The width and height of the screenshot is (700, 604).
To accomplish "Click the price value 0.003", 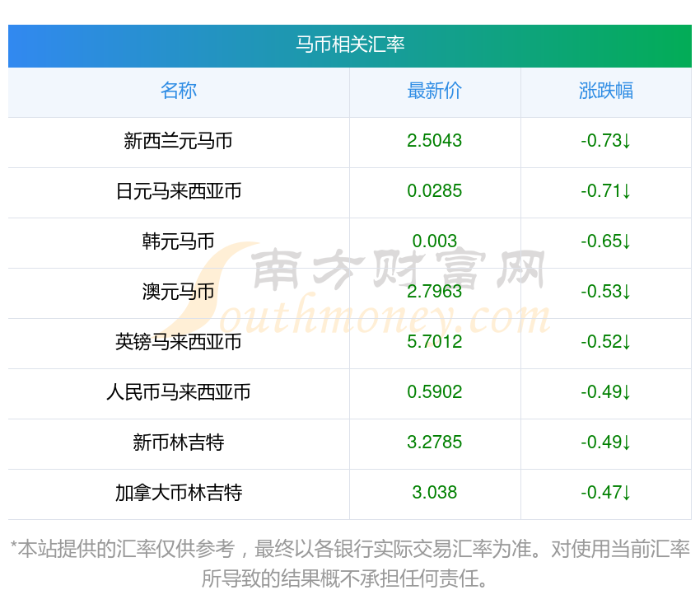I will tap(434, 241).
